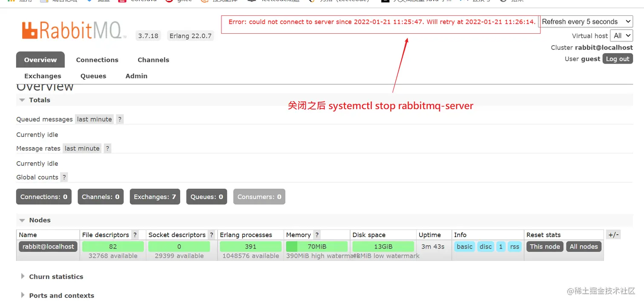Click the 3m 43s uptime value
Viewport: 644px width, 304px height.
point(433,246)
